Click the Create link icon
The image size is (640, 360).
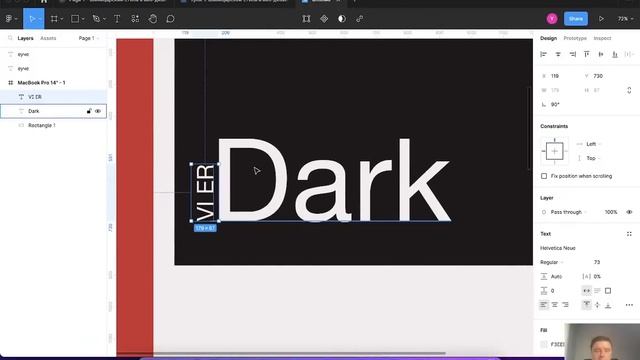[360, 19]
